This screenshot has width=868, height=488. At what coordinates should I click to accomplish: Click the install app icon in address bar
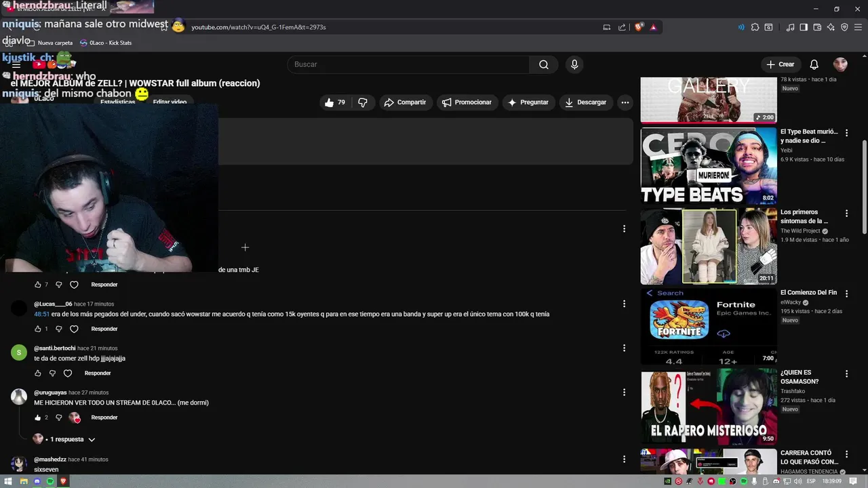(x=607, y=27)
